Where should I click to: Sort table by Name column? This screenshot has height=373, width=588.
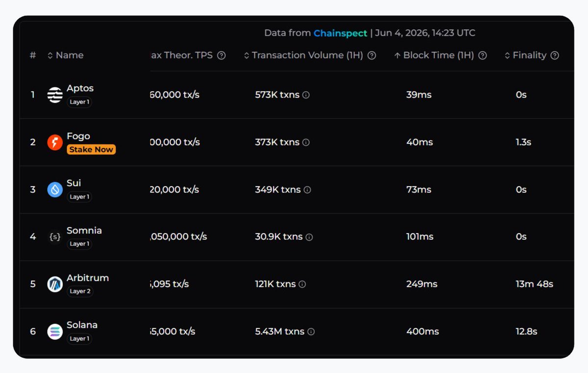65,55
